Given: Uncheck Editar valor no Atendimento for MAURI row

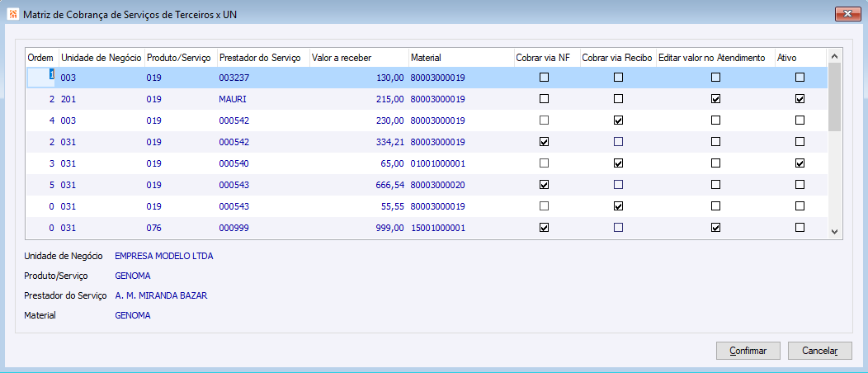Looking at the screenshot, I should point(715,99).
